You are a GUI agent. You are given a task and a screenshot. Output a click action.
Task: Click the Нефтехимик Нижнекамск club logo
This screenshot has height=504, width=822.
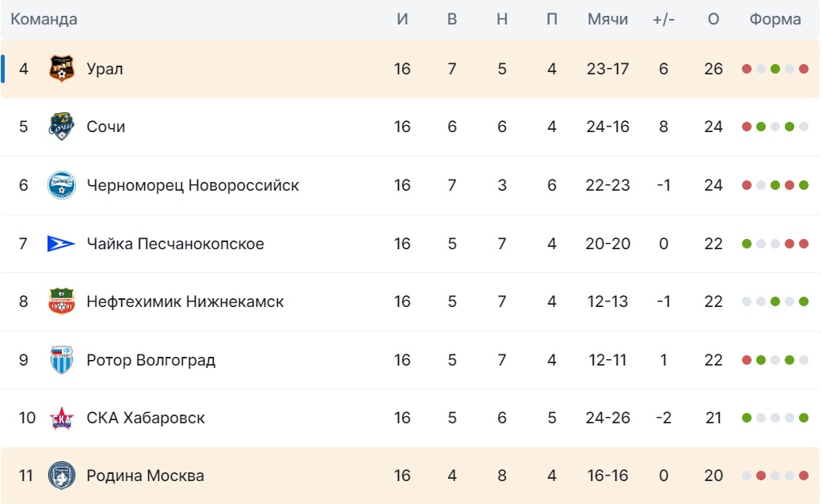pos(61,301)
